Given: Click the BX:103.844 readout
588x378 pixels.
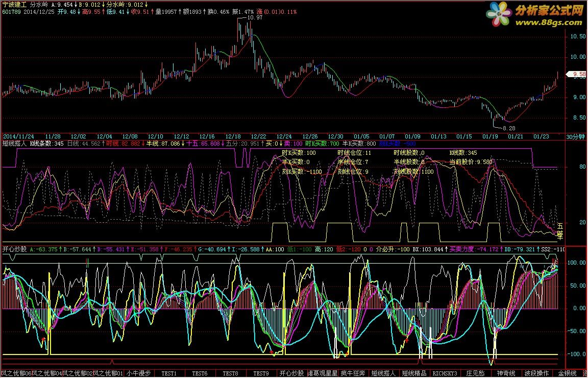Looking at the screenshot, I should pyautogui.click(x=428, y=249).
